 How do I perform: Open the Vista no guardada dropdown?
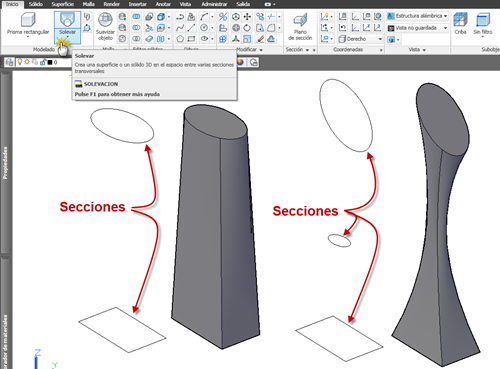(417, 28)
